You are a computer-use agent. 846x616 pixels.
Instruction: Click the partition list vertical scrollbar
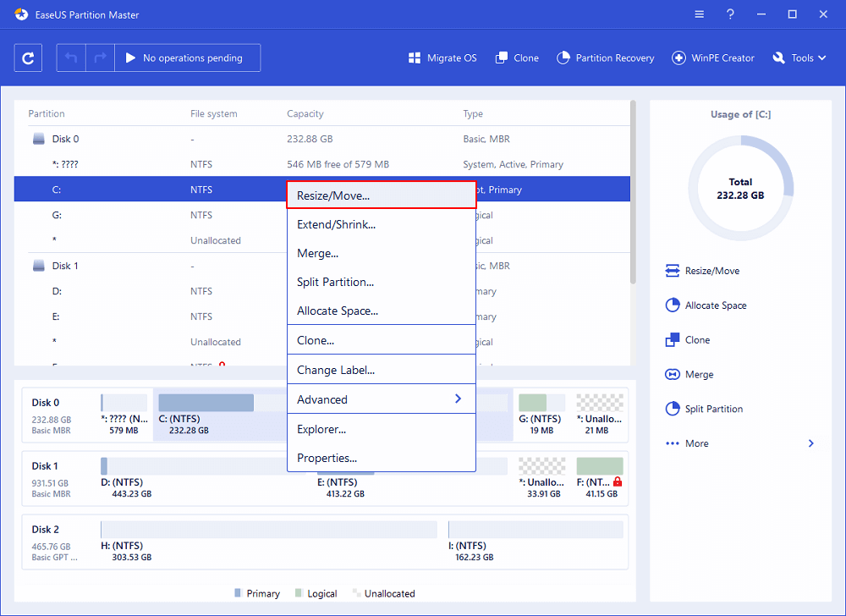coord(633,191)
